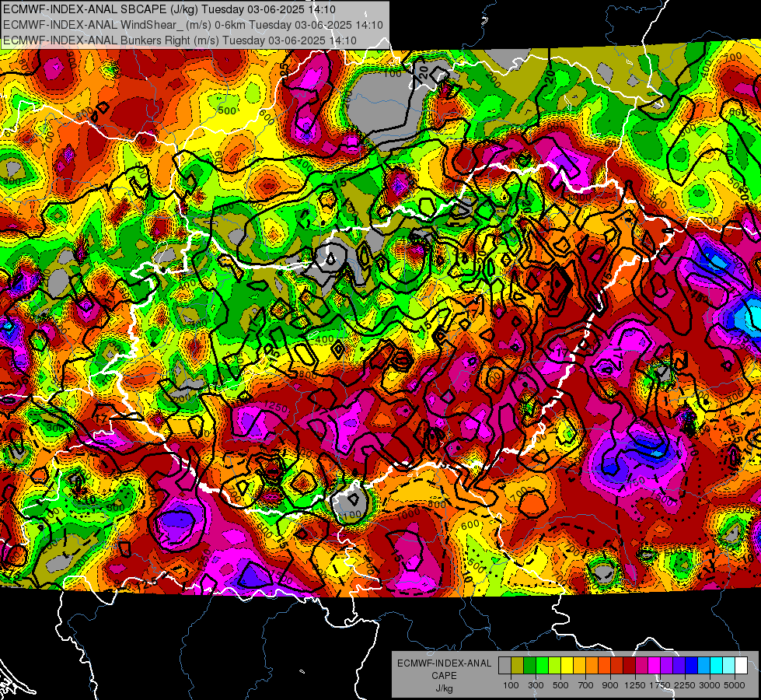Image resolution: width=761 pixels, height=700 pixels.
Task: Click the pure yellow legend swatch
Action: click(567, 666)
